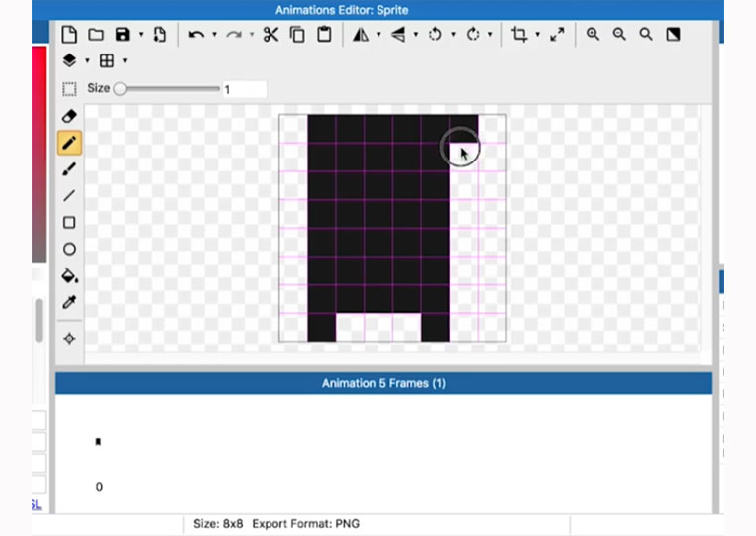The height and width of the screenshot is (536, 756).
Task: Select the Ellipse shape tool
Action: coord(70,249)
